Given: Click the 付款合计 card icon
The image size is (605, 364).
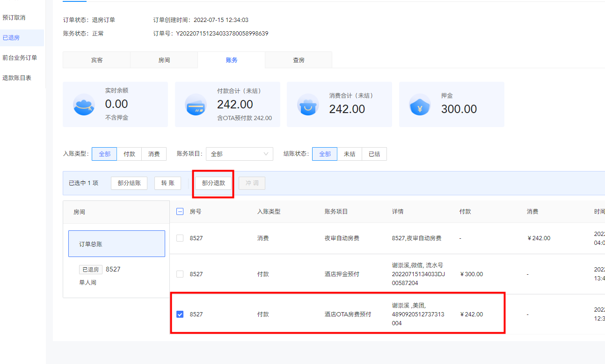Looking at the screenshot, I should pyautogui.click(x=196, y=104).
